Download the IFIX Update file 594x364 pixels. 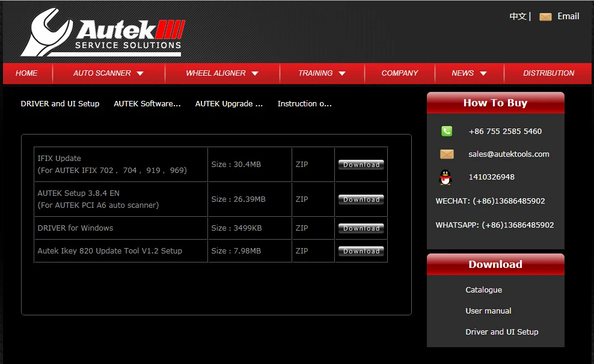click(361, 165)
